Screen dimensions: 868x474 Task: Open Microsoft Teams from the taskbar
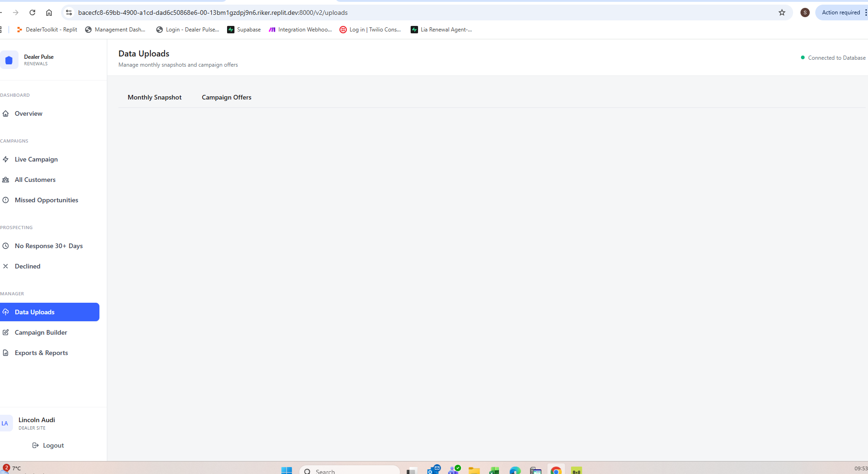coord(454,470)
